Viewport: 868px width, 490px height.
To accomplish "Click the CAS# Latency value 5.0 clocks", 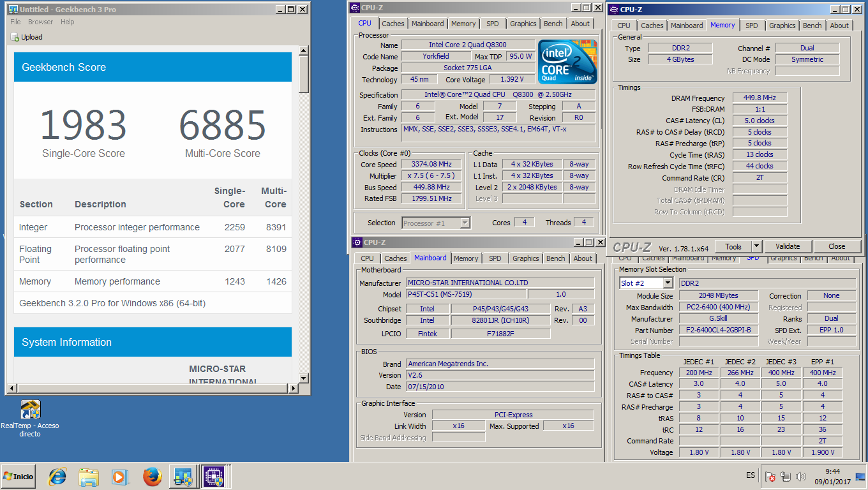I will pos(759,121).
